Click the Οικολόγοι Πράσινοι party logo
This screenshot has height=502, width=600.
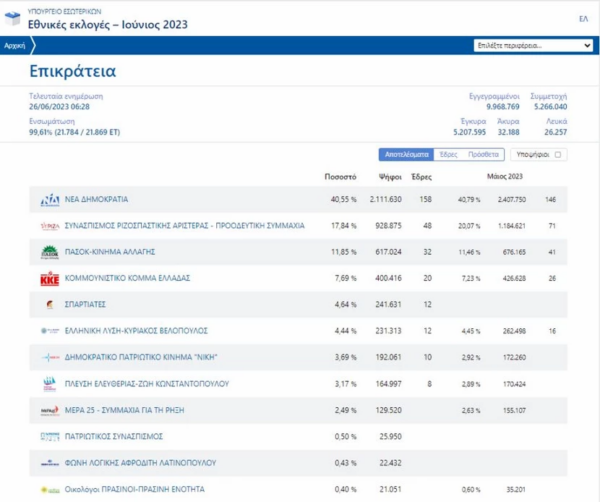pyautogui.click(x=49, y=489)
